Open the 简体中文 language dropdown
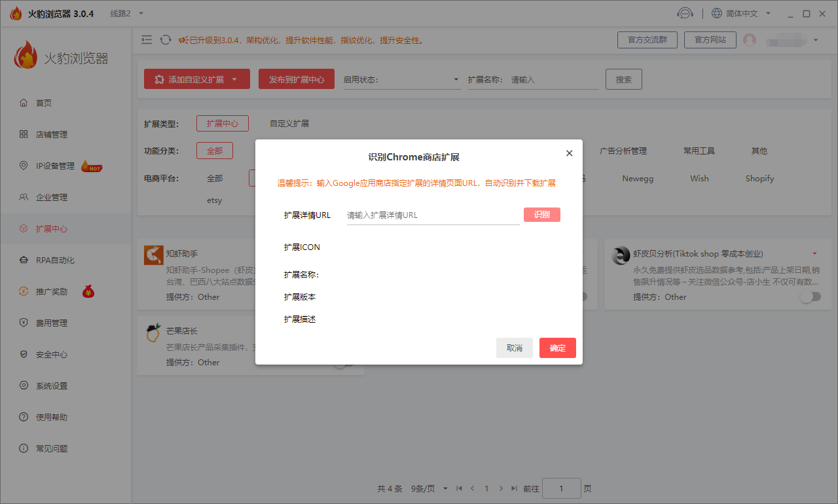 pyautogui.click(x=740, y=14)
